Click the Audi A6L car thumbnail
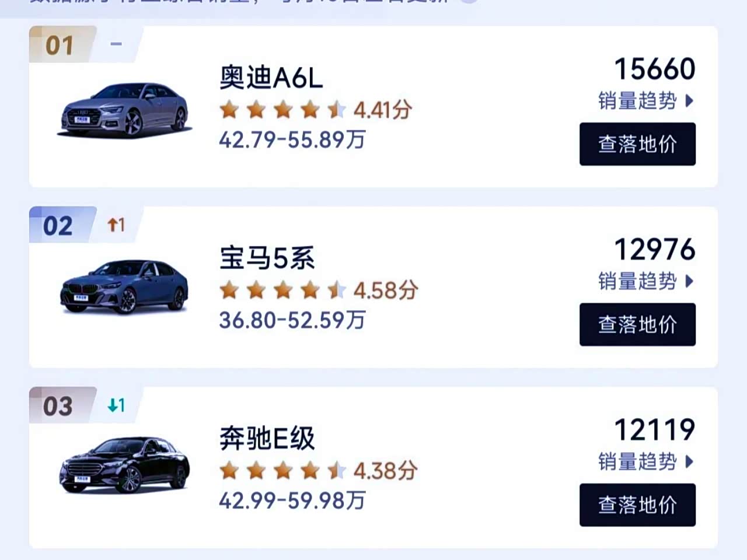This screenshot has height=560, width=747. point(124,111)
